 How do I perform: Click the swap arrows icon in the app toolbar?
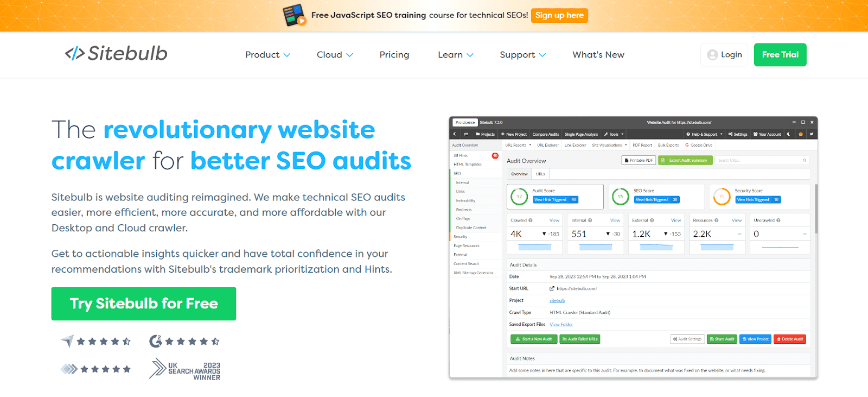pos(465,134)
